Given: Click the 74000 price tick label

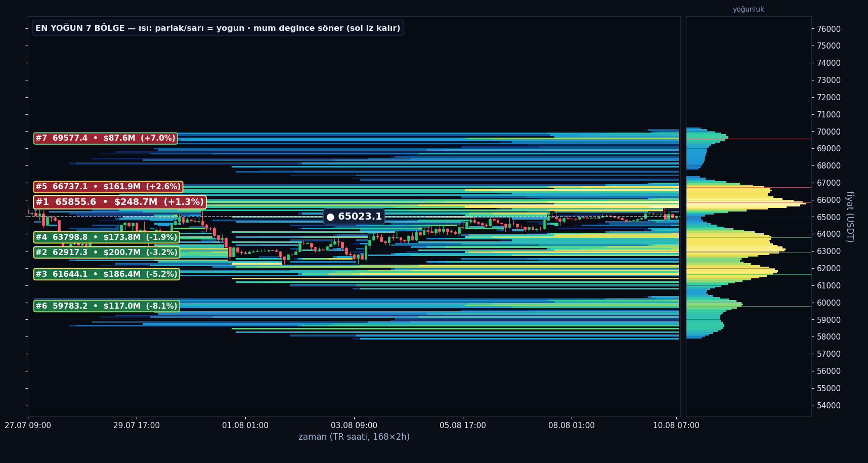Looking at the screenshot, I should click(x=829, y=63).
